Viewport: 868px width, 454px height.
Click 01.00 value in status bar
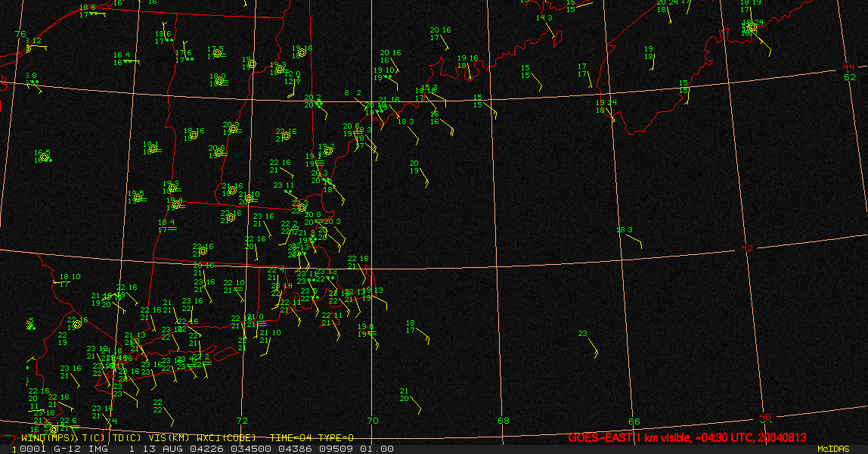click(x=377, y=449)
